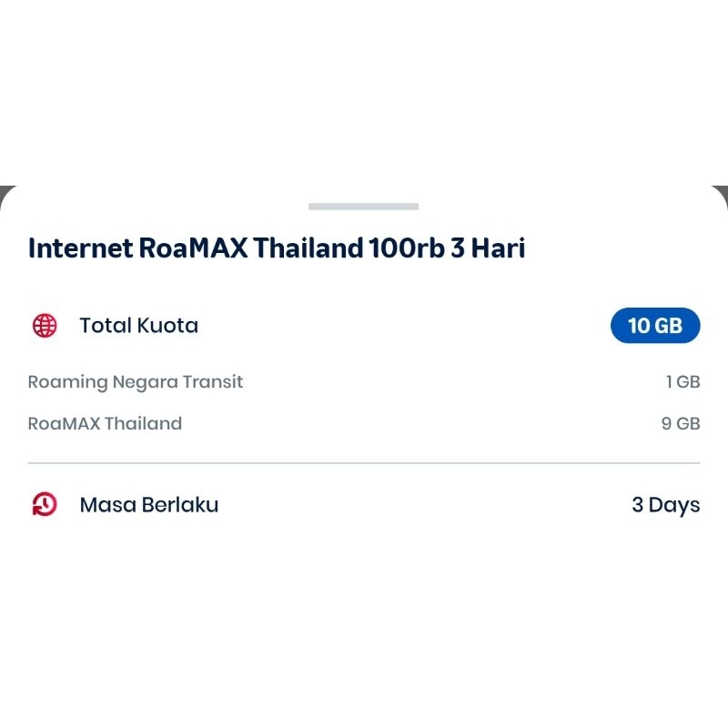Click the blank area above the bottom sheet
This screenshot has height=728, width=728.
(x=364, y=91)
